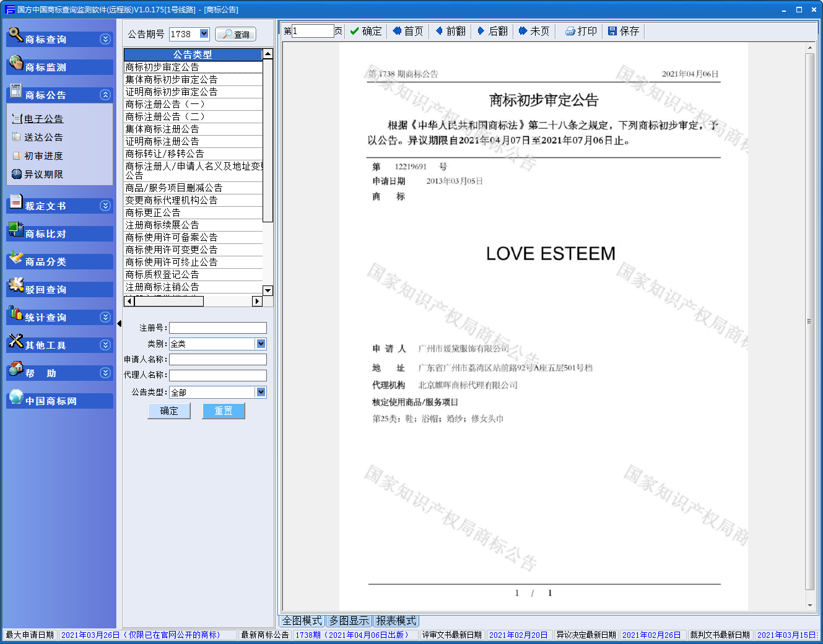Click the 商标比对 sidebar icon
The height and width of the screenshot is (644, 823).
pos(15,230)
